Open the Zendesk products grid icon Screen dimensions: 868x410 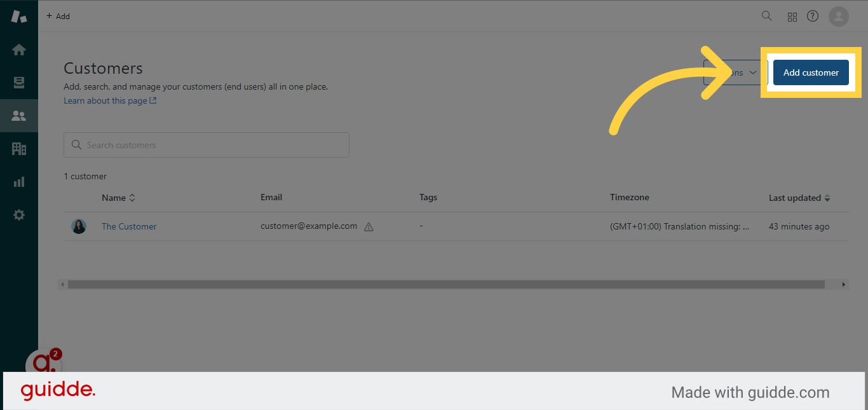(x=792, y=16)
